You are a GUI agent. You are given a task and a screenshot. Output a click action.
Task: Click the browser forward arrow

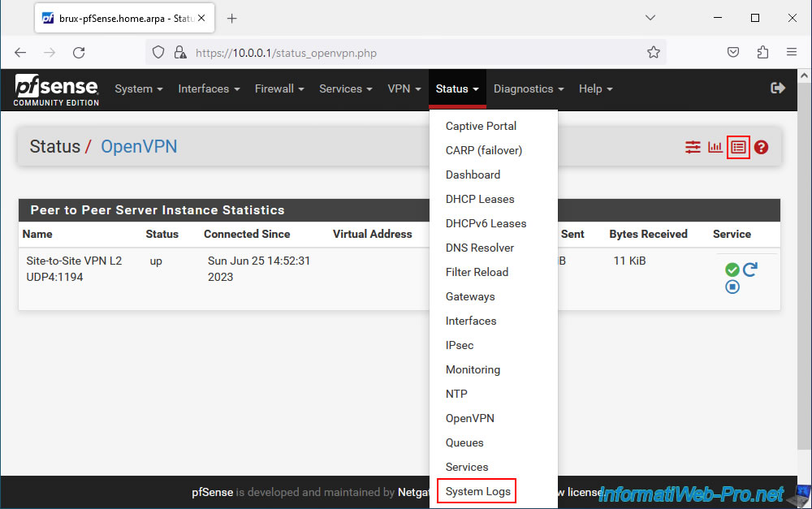[50, 52]
